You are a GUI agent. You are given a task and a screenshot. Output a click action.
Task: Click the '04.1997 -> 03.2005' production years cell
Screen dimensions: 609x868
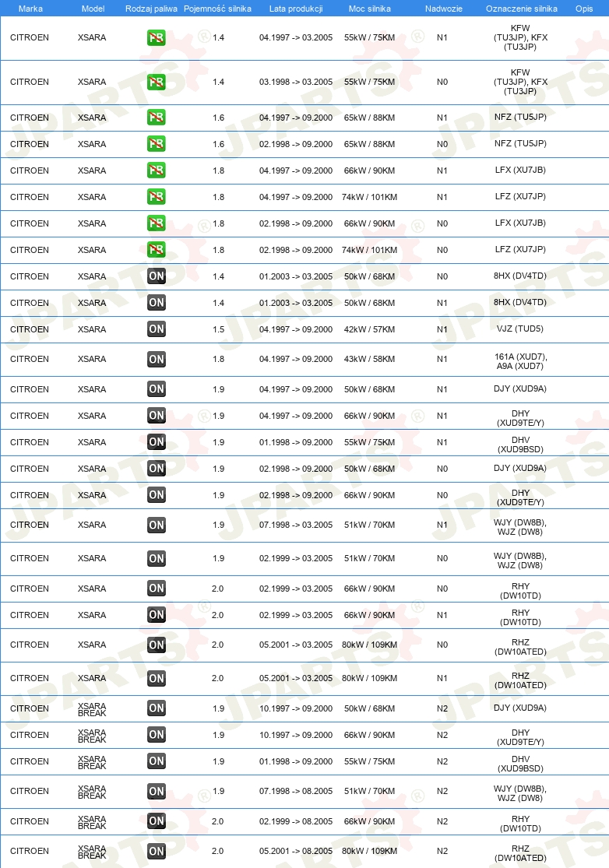click(296, 37)
